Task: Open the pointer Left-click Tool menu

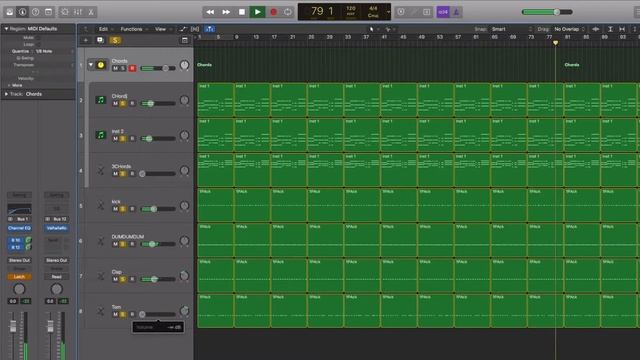Action: (x=373, y=29)
